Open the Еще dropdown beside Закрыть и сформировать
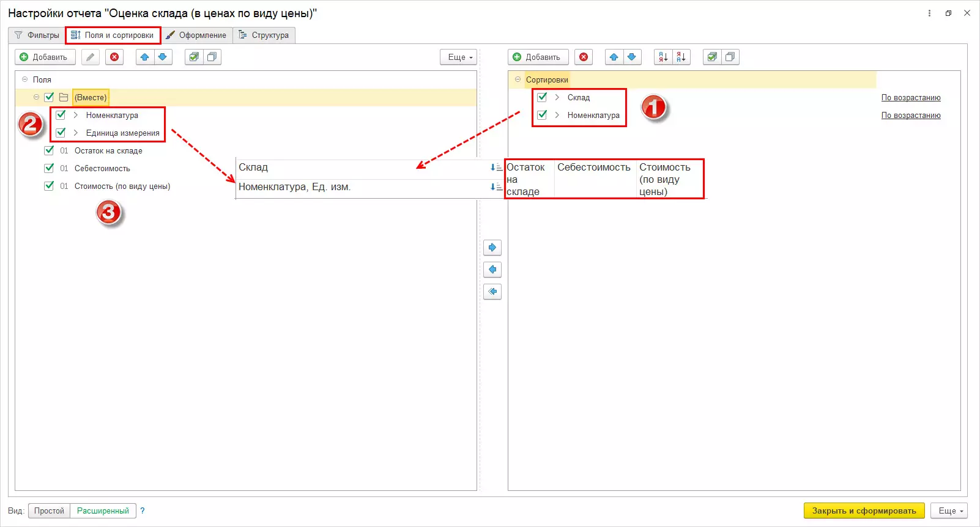This screenshot has height=527, width=980. (x=949, y=510)
